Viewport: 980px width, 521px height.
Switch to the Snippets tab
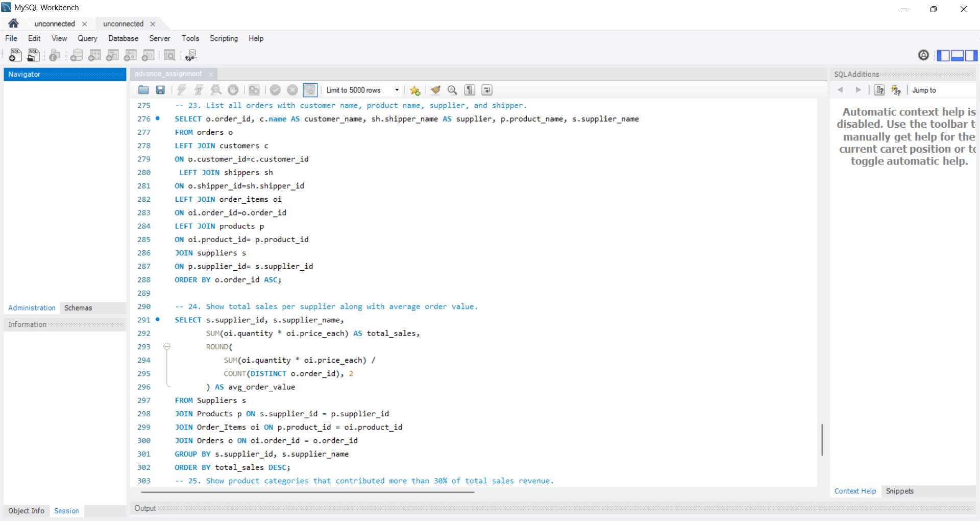click(x=899, y=491)
